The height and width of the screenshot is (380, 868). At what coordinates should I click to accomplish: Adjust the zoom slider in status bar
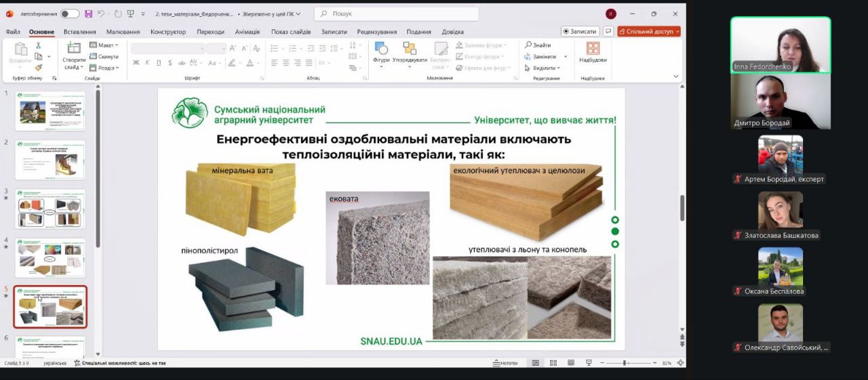click(624, 363)
